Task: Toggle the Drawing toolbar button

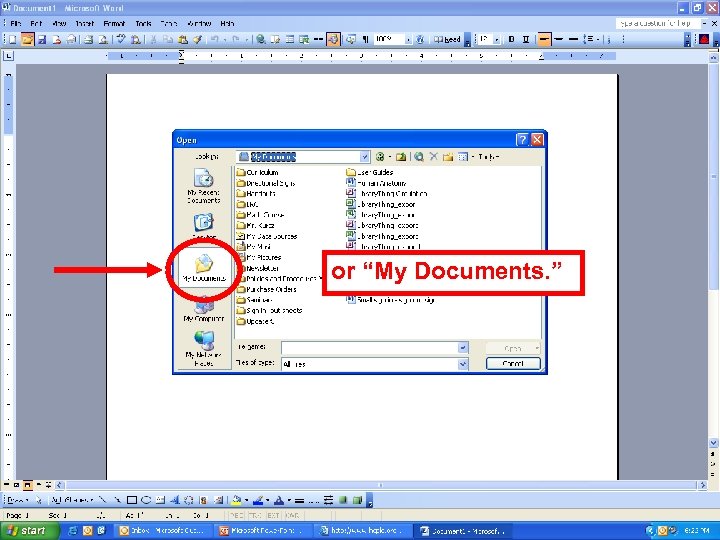Action: [333, 39]
